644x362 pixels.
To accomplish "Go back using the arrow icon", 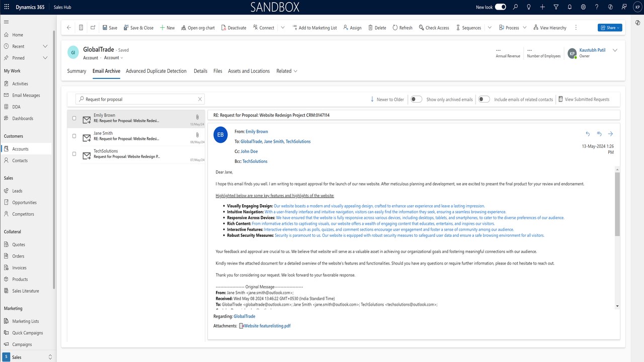I will 69,28.
